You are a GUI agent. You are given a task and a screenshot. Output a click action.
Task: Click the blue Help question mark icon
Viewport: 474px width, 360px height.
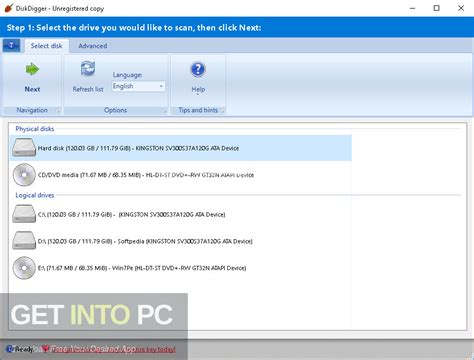point(198,69)
